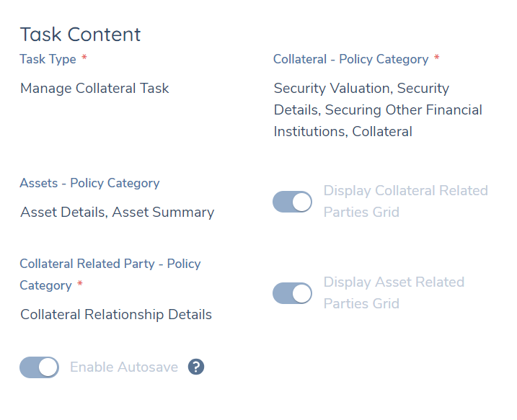
Task: Click the 'Task Type' field label
Action: pos(48,59)
